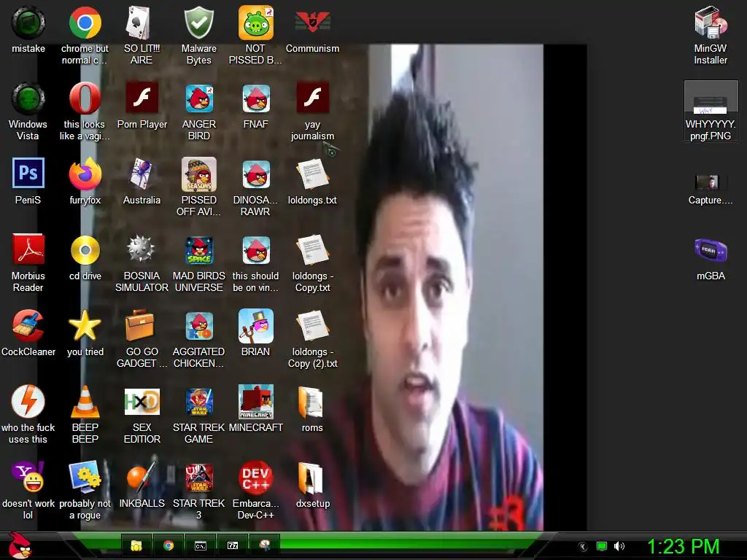Open the 'yay journalism' Flash icon

312,98
